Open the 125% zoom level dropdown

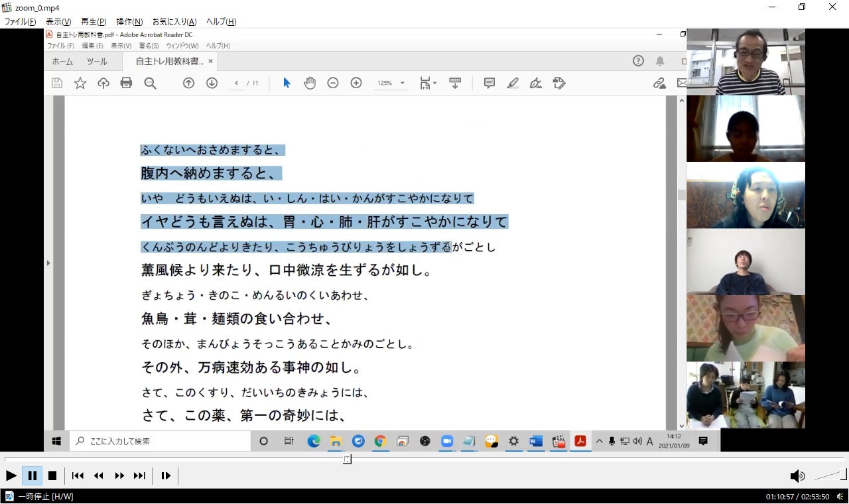click(391, 83)
